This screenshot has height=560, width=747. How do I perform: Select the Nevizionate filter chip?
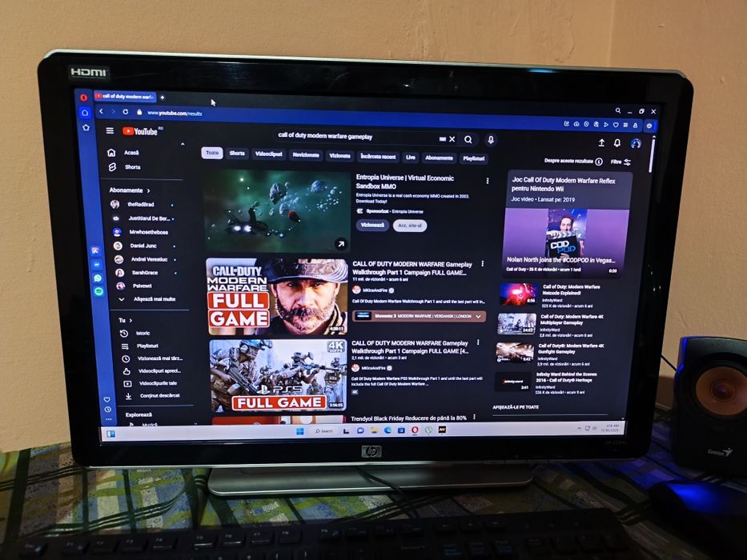[306, 155]
